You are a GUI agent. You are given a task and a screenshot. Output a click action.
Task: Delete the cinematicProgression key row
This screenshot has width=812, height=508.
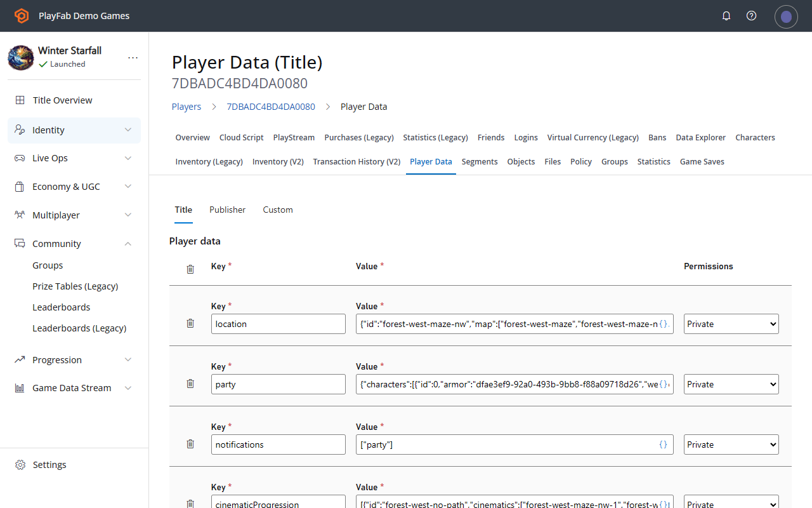click(190, 504)
